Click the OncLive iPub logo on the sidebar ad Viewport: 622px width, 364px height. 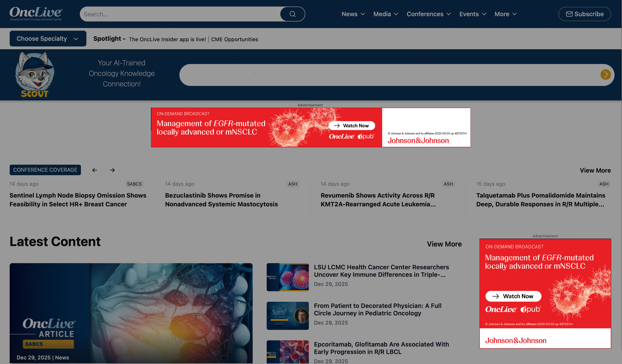point(513,310)
